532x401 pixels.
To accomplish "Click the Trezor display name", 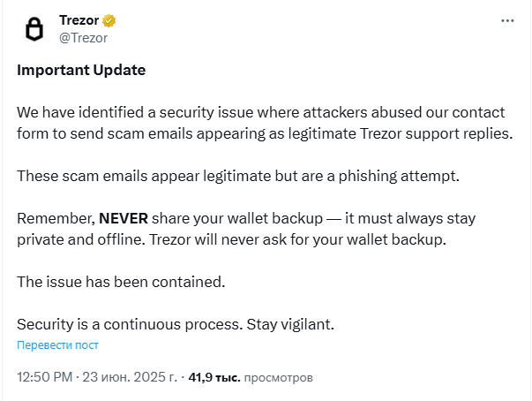I will (79, 20).
